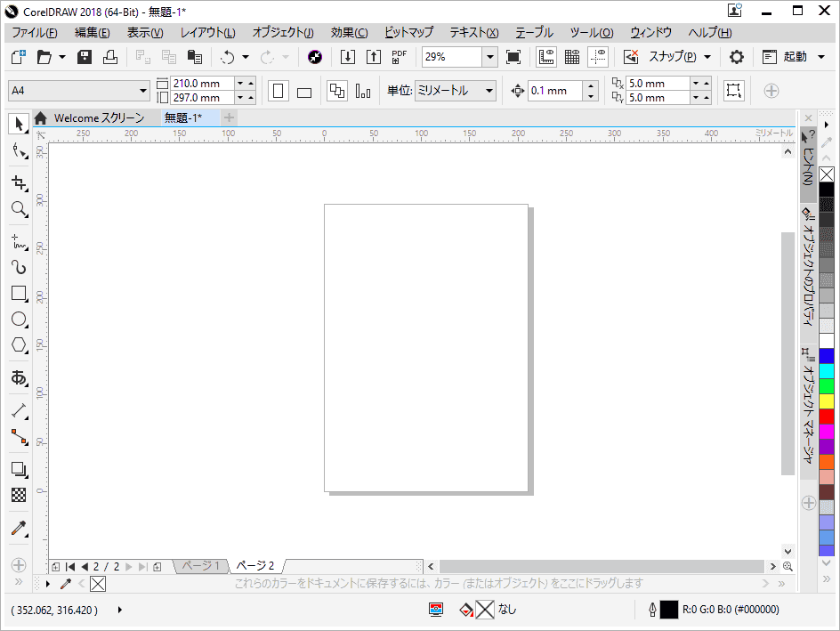This screenshot has width=840, height=631.
Task: Expand the Undo history dropdown arrow
Action: tap(246, 57)
